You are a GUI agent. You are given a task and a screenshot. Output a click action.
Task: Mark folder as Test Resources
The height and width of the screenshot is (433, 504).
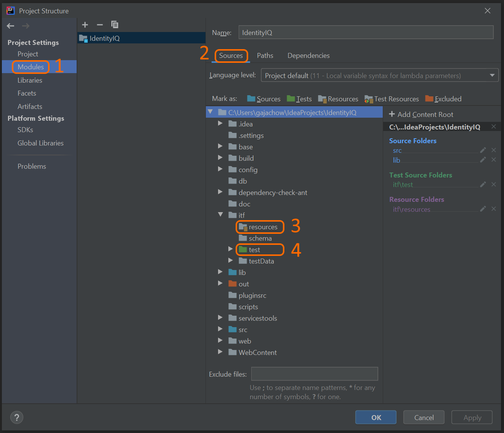click(x=392, y=99)
